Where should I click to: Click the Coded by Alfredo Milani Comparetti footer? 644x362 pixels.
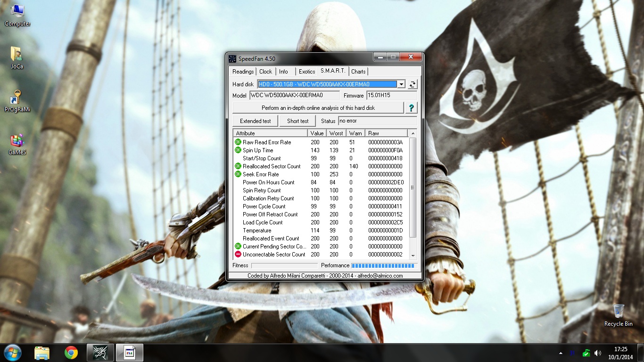tap(325, 276)
